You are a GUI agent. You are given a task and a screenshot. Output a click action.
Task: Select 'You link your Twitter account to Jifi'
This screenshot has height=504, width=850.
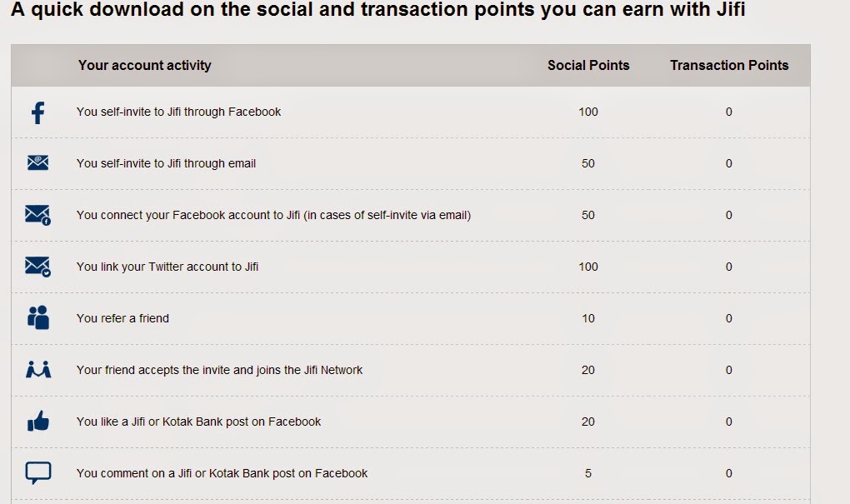(x=167, y=267)
